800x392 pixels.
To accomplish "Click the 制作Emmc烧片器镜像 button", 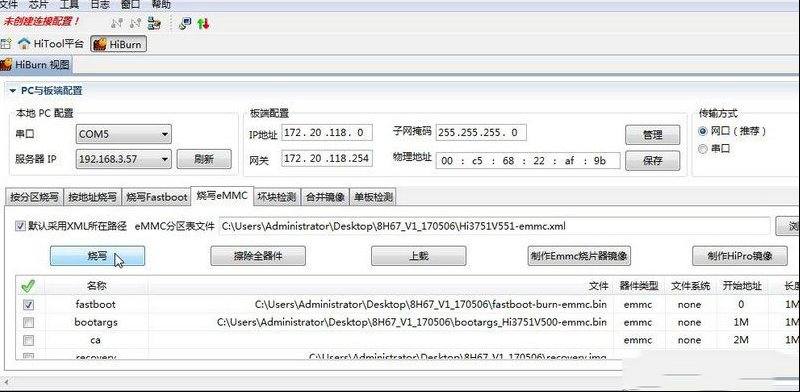I will click(x=579, y=256).
